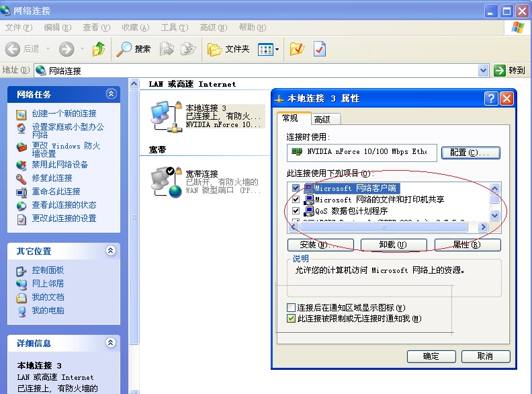Collapse the 其它位置 panel

click(x=111, y=251)
